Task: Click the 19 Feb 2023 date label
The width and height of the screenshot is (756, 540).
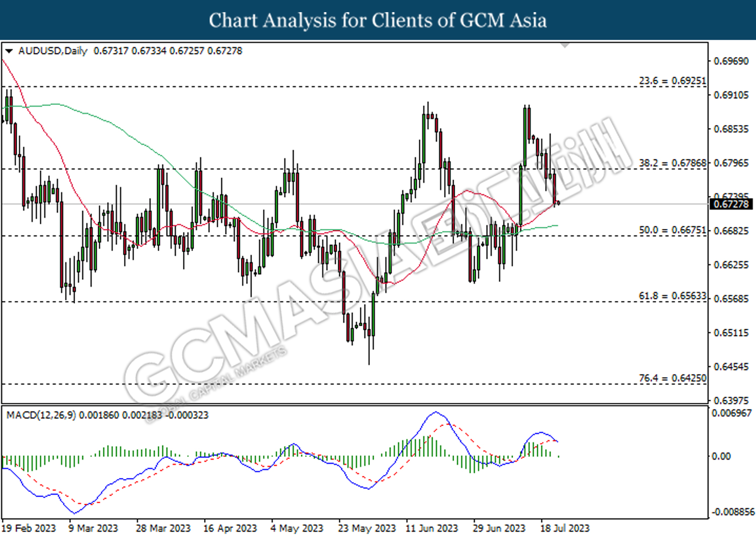Action: coord(29,528)
